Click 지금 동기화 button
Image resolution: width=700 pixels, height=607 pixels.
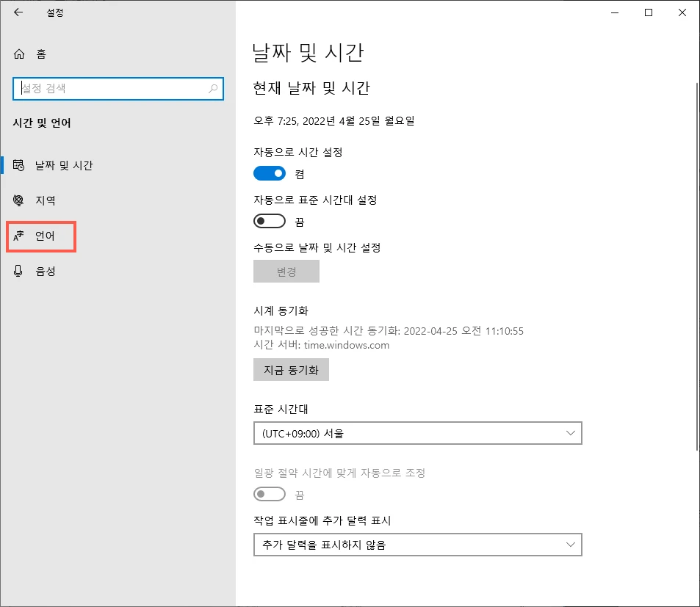(x=291, y=370)
